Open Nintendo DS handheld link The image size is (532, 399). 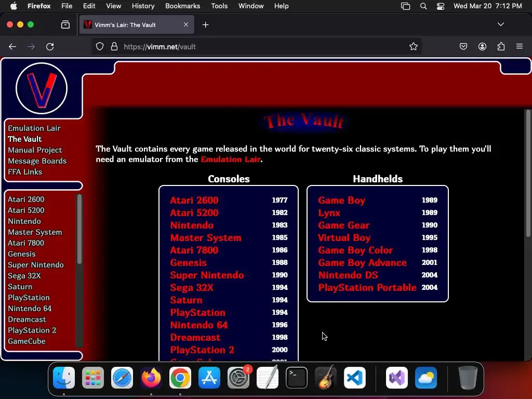(348, 275)
